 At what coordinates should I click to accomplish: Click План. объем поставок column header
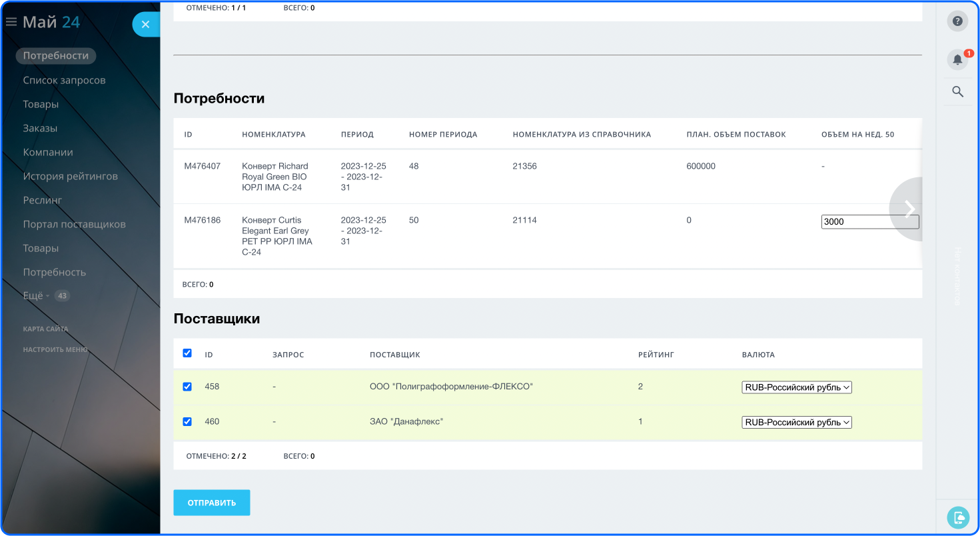[x=736, y=135]
